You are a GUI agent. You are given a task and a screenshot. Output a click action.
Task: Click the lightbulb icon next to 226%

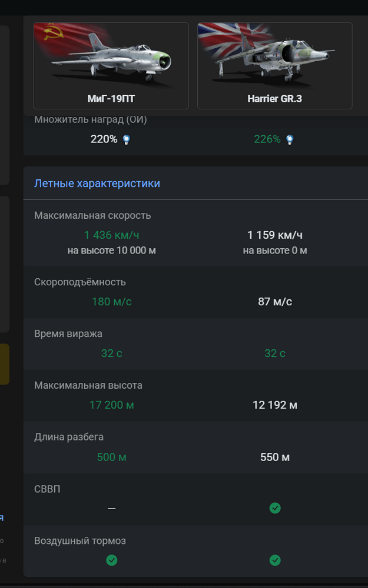pos(290,140)
